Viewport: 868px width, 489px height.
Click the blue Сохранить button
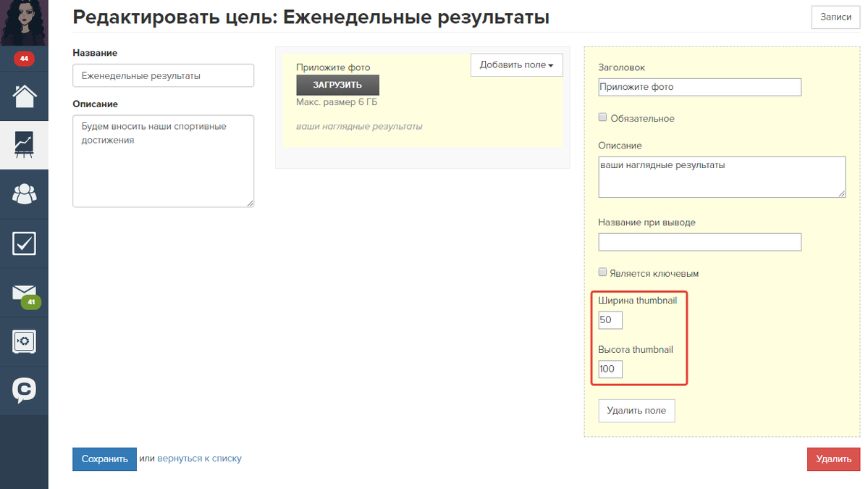click(x=104, y=459)
